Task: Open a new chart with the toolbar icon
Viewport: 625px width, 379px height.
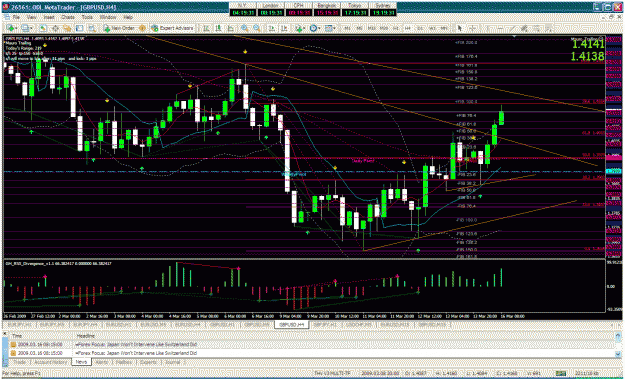Action: click(x=10, y=28)
